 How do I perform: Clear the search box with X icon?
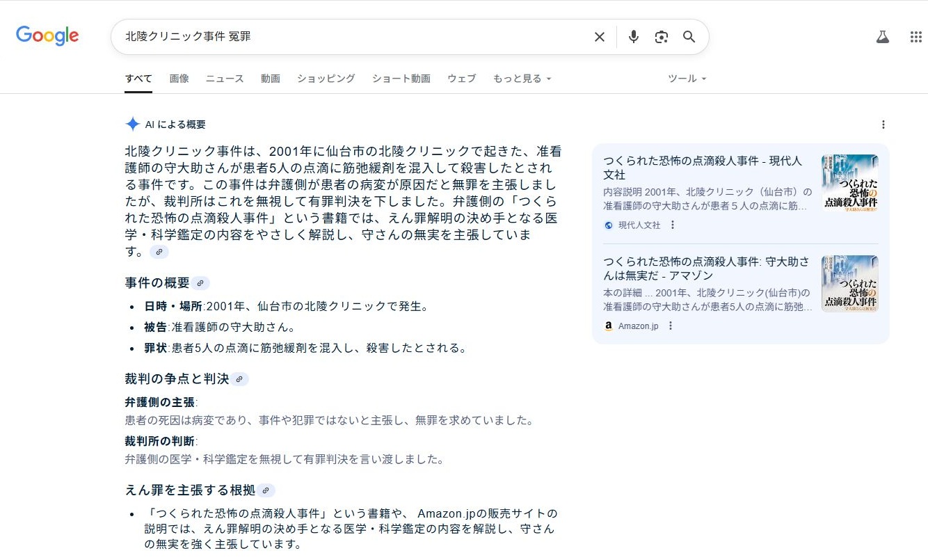[x=599, y=37]
